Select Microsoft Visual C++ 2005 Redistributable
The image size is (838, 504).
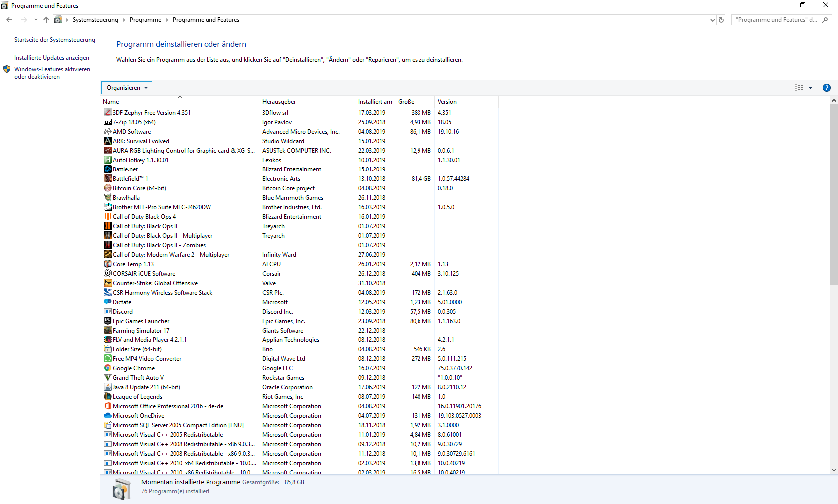300,435
